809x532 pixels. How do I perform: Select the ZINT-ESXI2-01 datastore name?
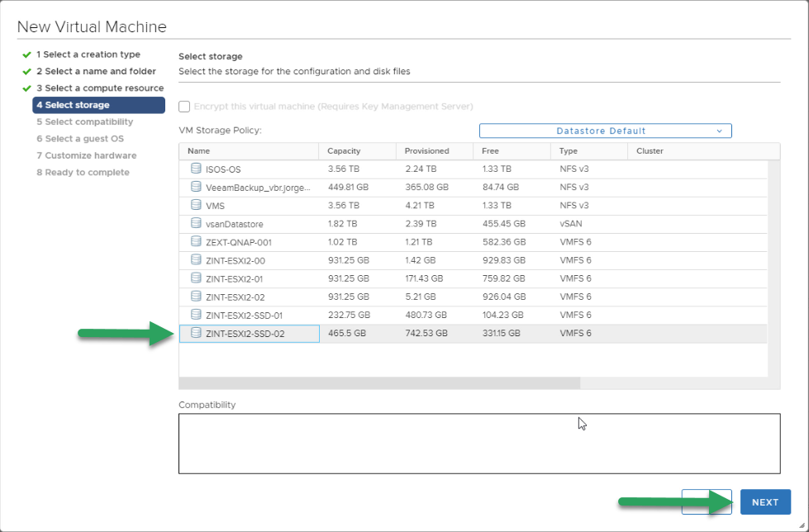click(234, 279)
